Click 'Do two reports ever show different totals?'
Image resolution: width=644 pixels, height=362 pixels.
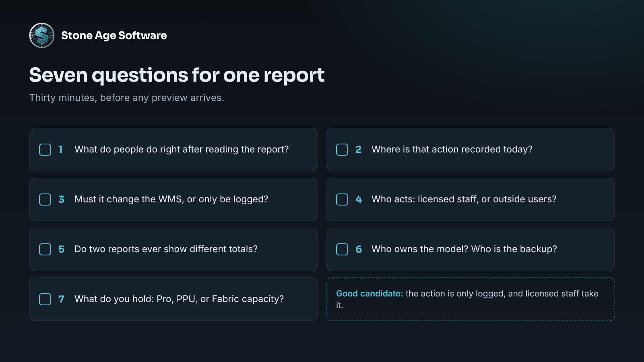click(x=166, y=249)
